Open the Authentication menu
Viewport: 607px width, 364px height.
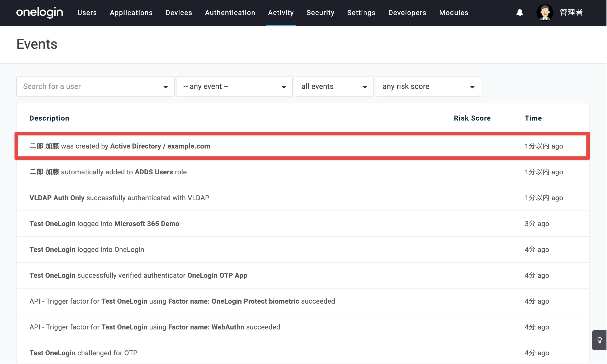[230, 13]
